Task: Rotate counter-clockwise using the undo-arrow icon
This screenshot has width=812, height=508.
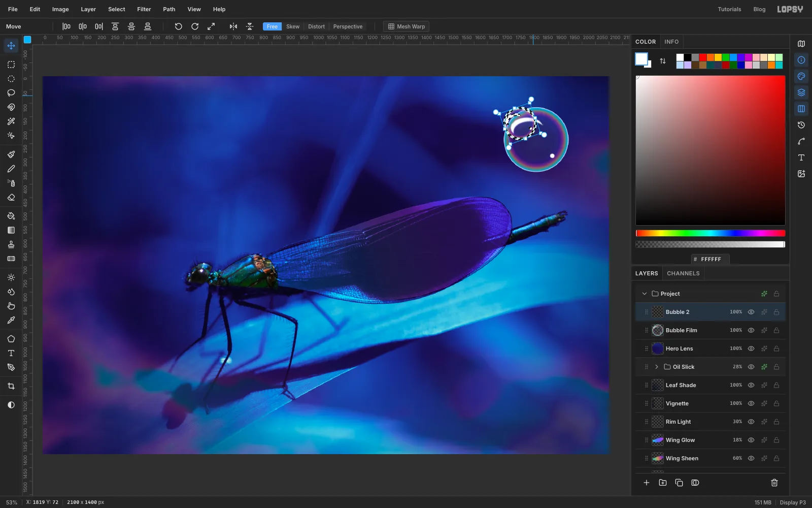Action: 178,26
